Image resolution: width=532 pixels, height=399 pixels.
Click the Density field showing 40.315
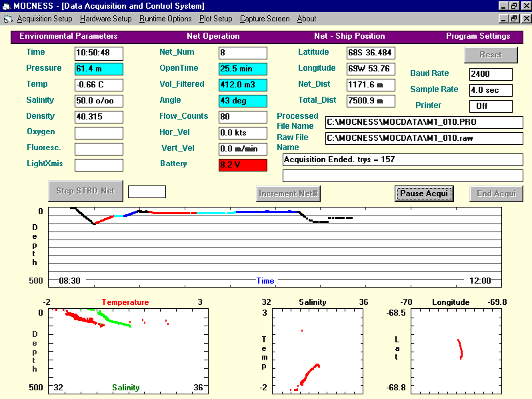[x=99, y=117]
